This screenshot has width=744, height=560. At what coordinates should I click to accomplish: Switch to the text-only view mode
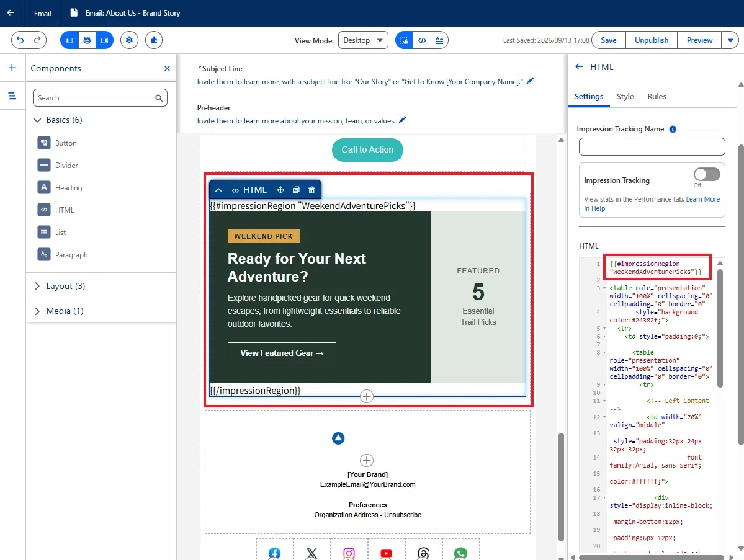(439, 40)
